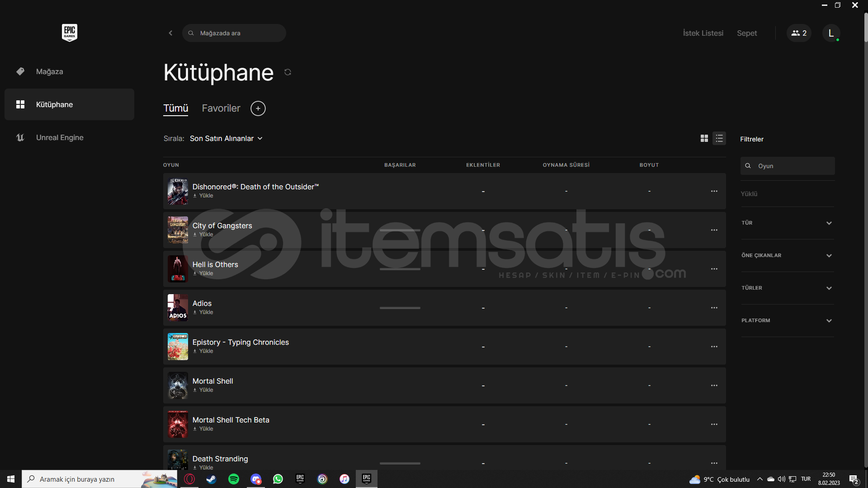Screen dimensions: 868x488
Task: Expand the ÖNE ÇIKANLAR filter
Action: pos(787,255)
